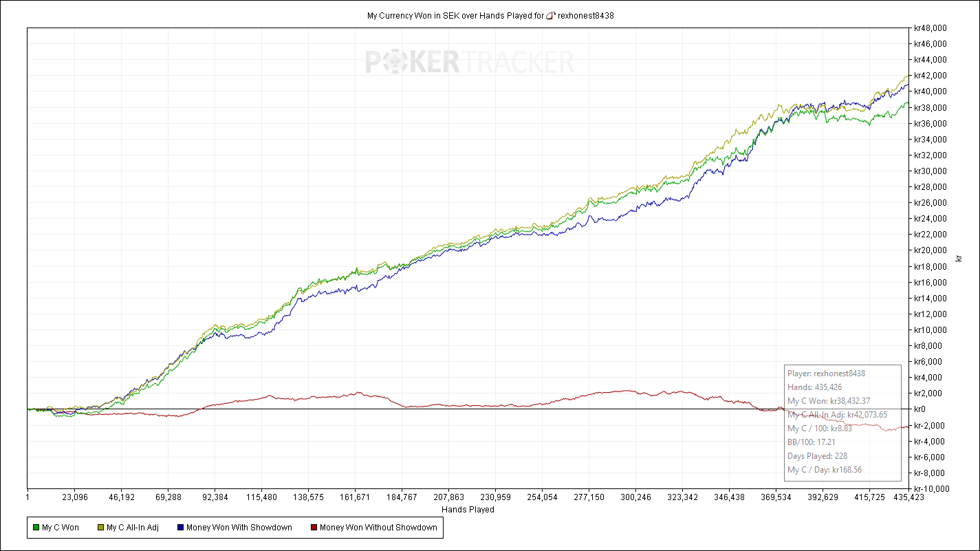Click the y-axis label 'kr0'
Screen dimensions: 980x551
click(919, 409)
